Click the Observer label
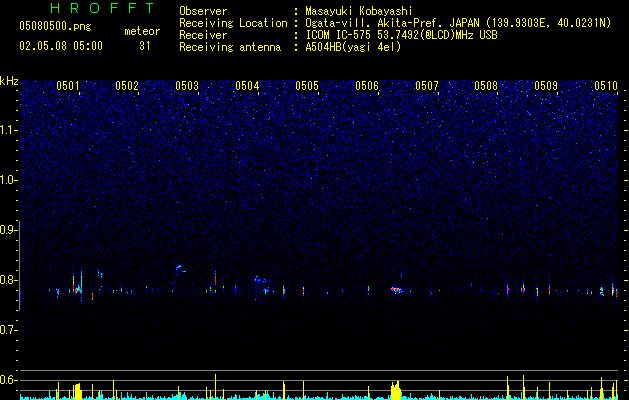Screen dimensions: 629x400 (x=203, y=11)
